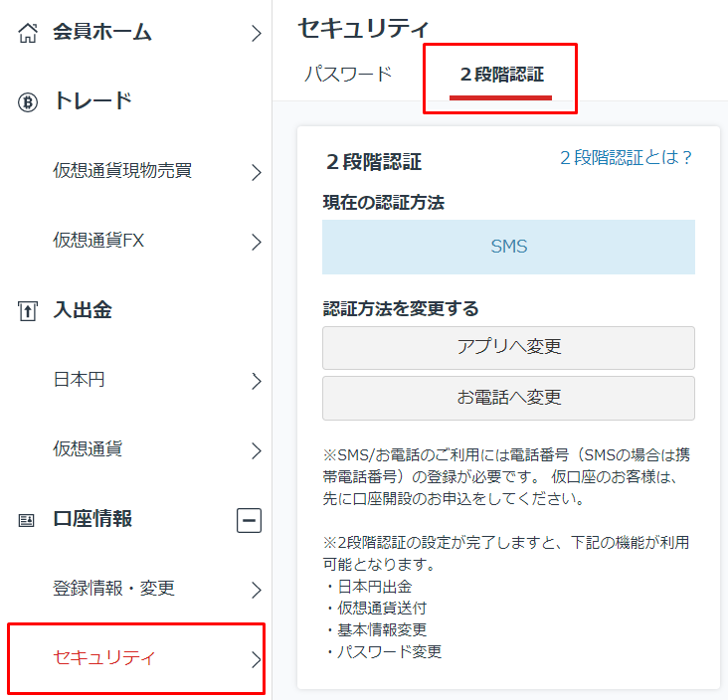This screenshot has width=728, height=700.
Task: Click the セキュリティ page title
Action: pos(363,28)
